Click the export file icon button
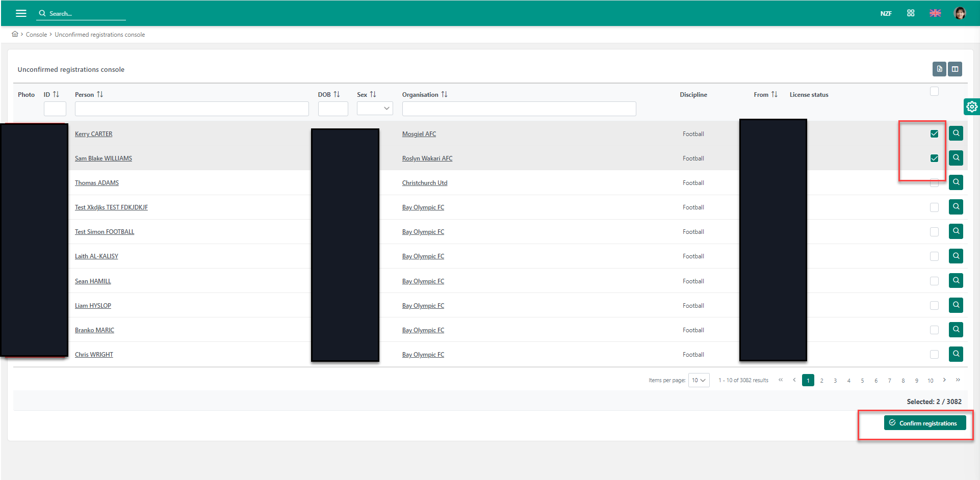The image size is (980, 480). click(x=939, y=69)
